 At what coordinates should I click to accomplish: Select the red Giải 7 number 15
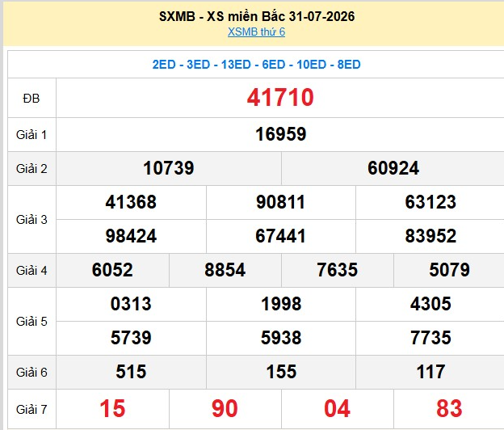tap(112, 409)
